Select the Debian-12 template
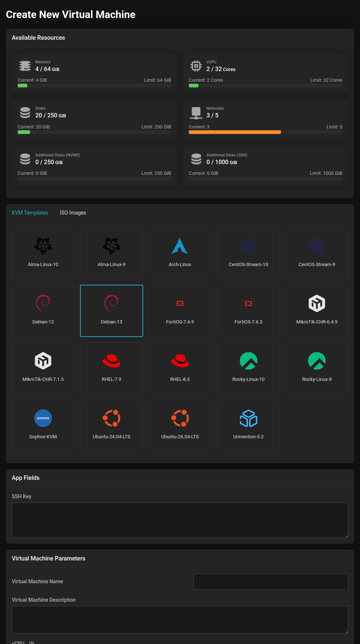This screenshot has height=644, width=360. pos(43,311)
